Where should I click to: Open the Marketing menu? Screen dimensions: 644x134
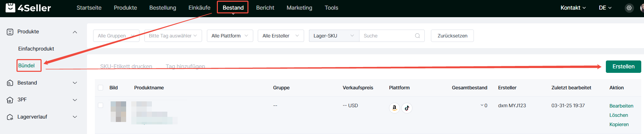coord(299,8)
